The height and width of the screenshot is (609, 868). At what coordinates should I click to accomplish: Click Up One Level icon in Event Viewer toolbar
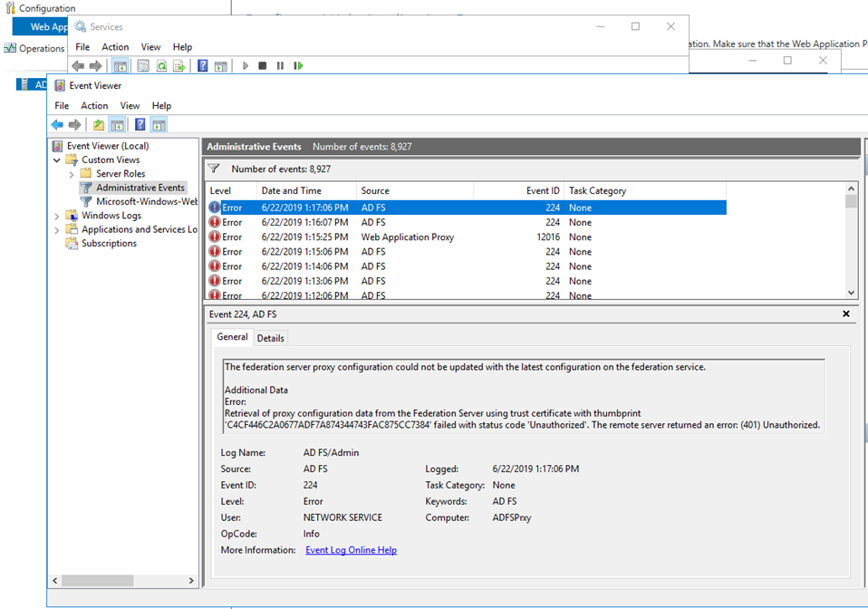tap(99, 124)
